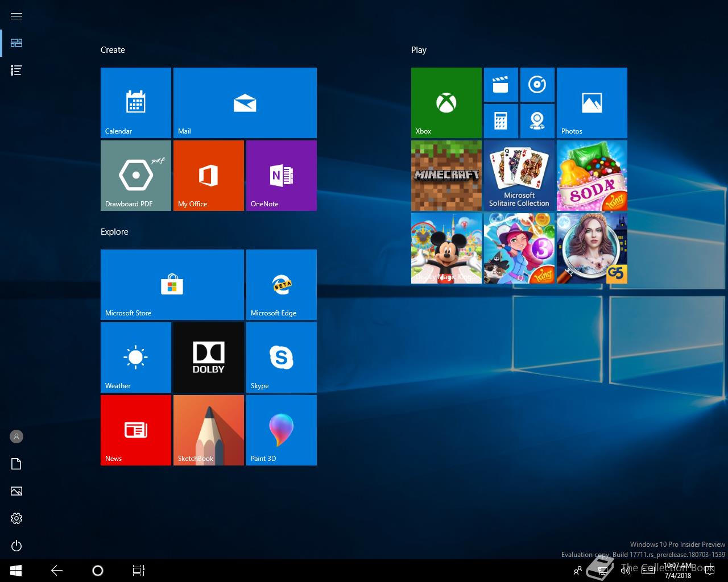Image resolution: width=728 pixels, height=582 pixels.
Task: Open the Power options button
Action: pyautogui.click(x=16, y=546)
